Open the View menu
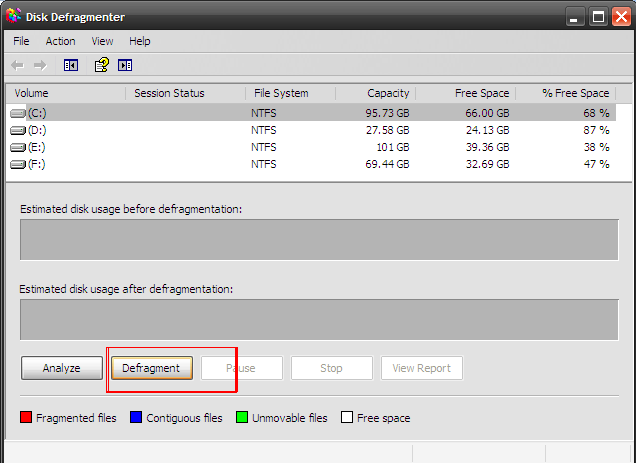The image size is (636, 463). [102, 41]
